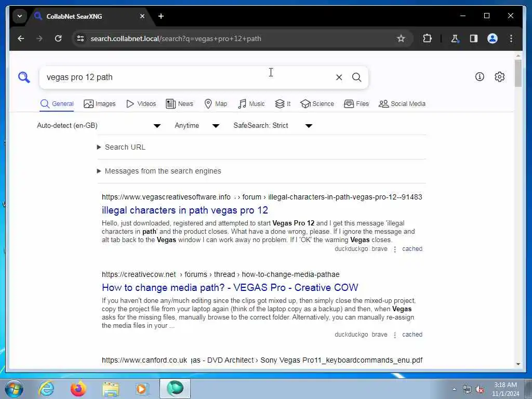Open more options for creativecow result
532x399 pixels.
pos(395,335)
